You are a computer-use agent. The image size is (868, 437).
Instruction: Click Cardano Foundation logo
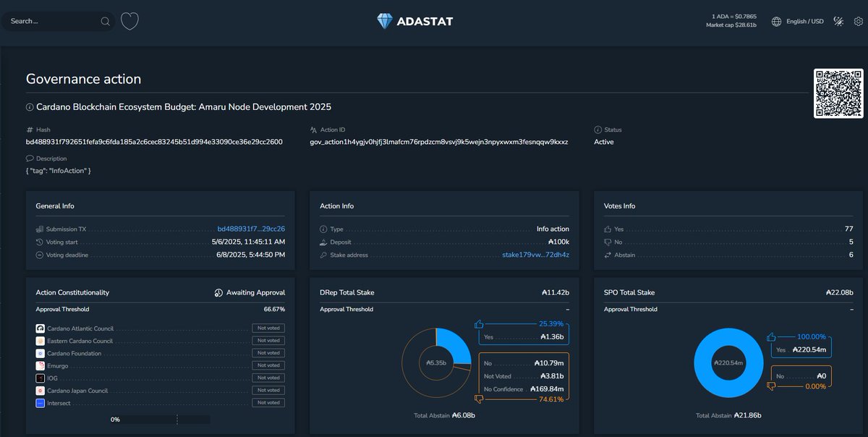pyautogui.click(x=41, y=353)
